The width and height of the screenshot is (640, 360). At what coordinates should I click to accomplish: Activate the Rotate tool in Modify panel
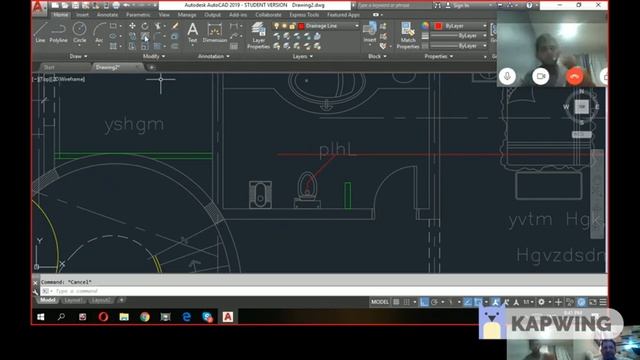point(145,26)
